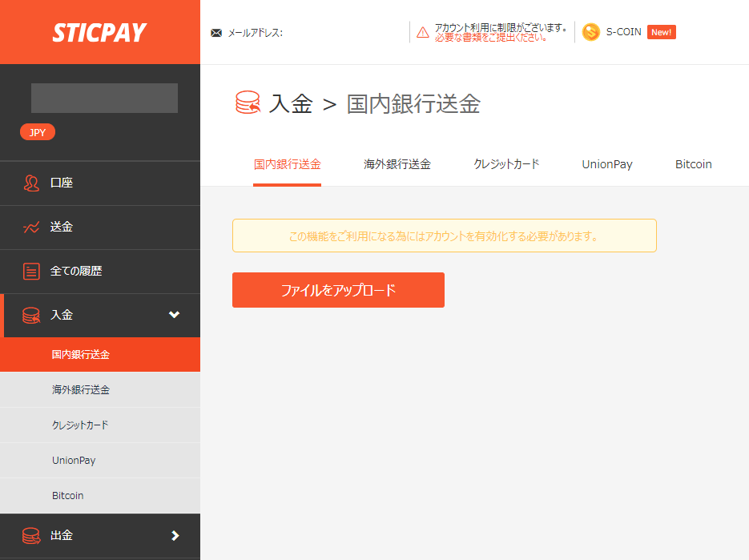Click the yellow account activation notice
The width and height of the screenshot is (749, 560).
pyautogui.click(x=445, y=236)
